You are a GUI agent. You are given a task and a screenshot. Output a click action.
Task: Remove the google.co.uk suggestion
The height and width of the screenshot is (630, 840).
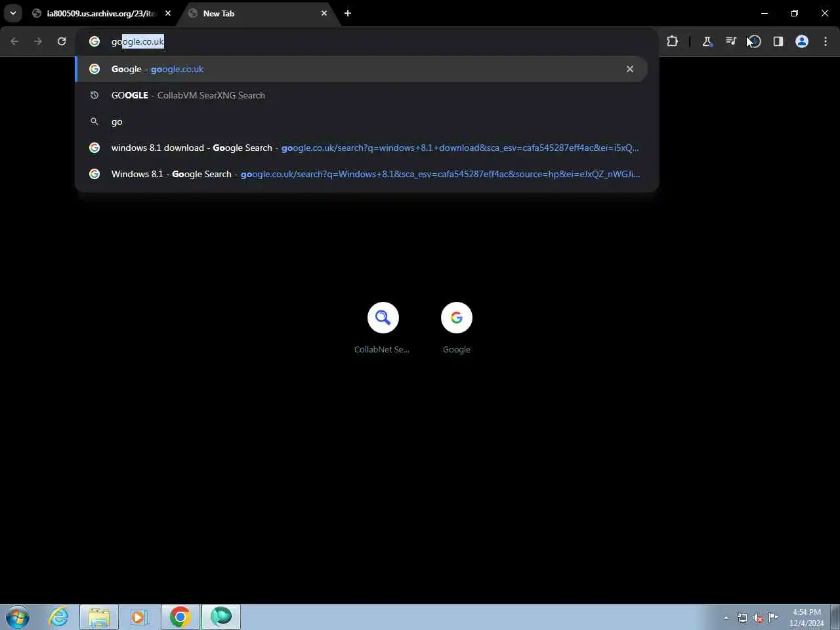(630, 69)
